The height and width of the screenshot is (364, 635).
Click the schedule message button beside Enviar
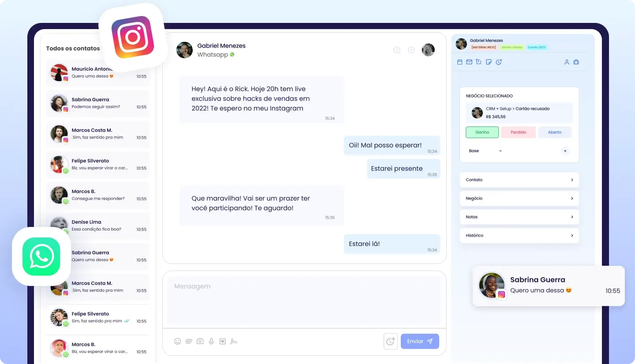pos(391,341)
